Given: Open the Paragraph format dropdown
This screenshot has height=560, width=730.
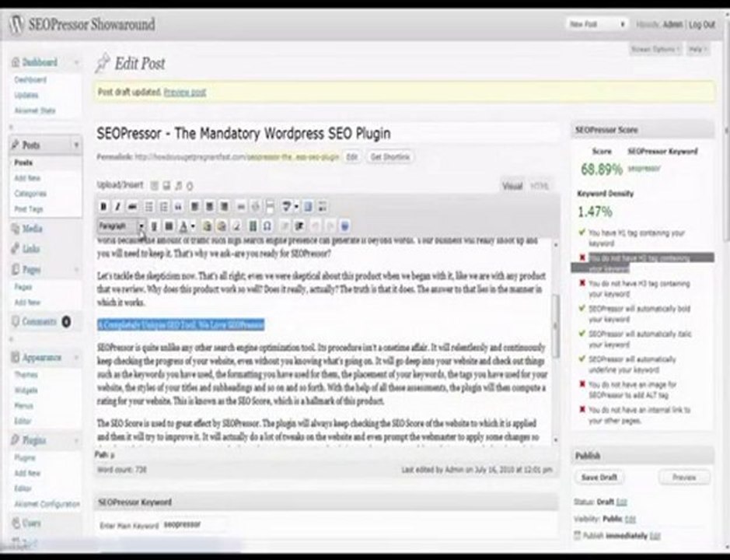Looking at the screenshot, I should pyautogui.click(x=122, y=226).
